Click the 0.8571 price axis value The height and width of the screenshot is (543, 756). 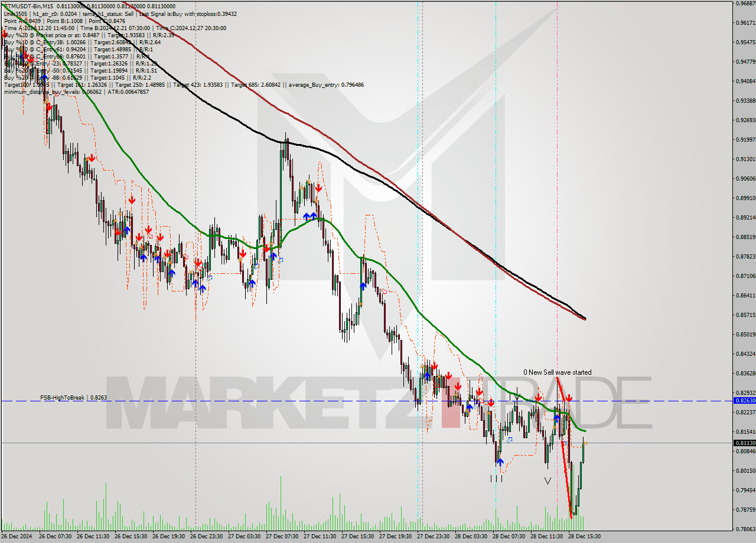pyautogui.click(x=745, y=315)
